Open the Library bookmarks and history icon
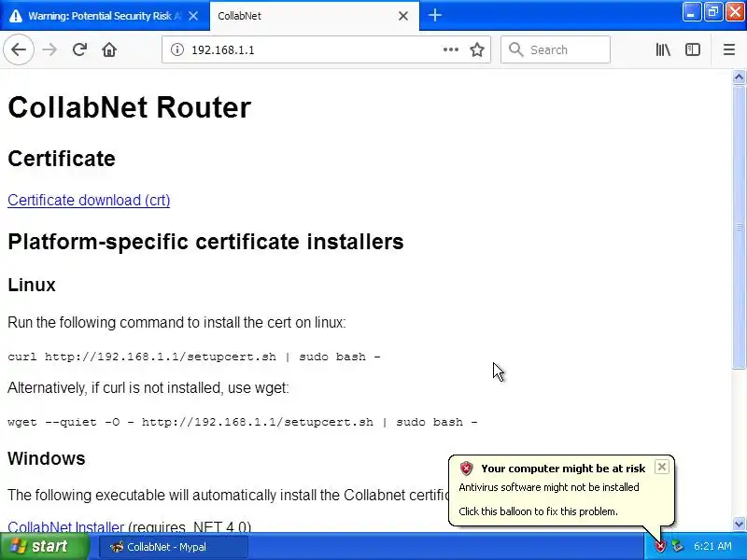 pyautogui.click(x=663, y=49)
